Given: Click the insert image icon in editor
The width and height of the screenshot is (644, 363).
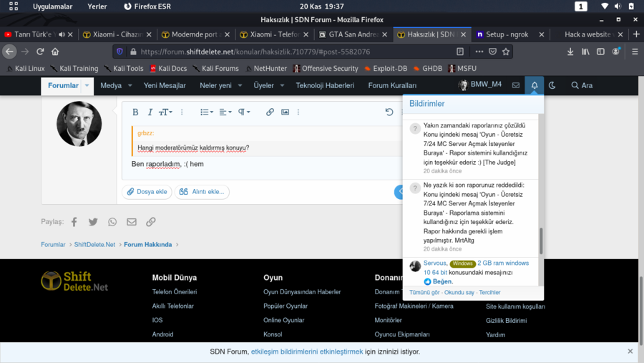Looking at the screenshot, I should point(285,112).
